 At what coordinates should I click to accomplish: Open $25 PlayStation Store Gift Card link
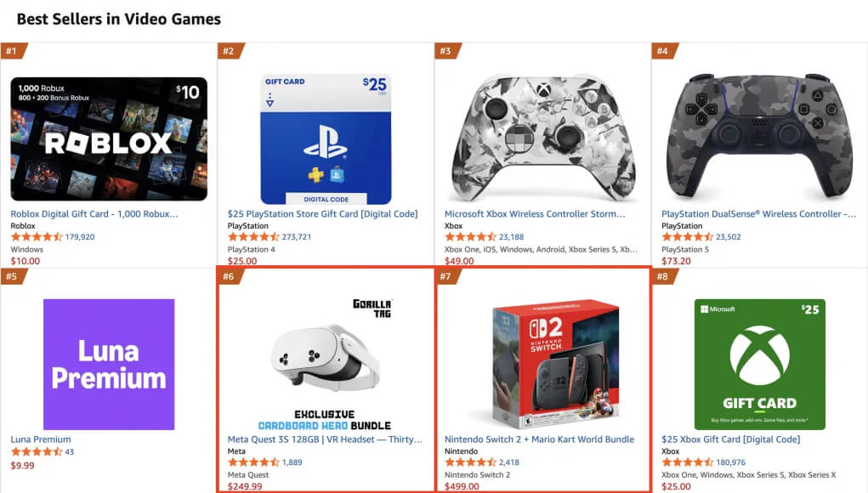[x=322, y=214]
